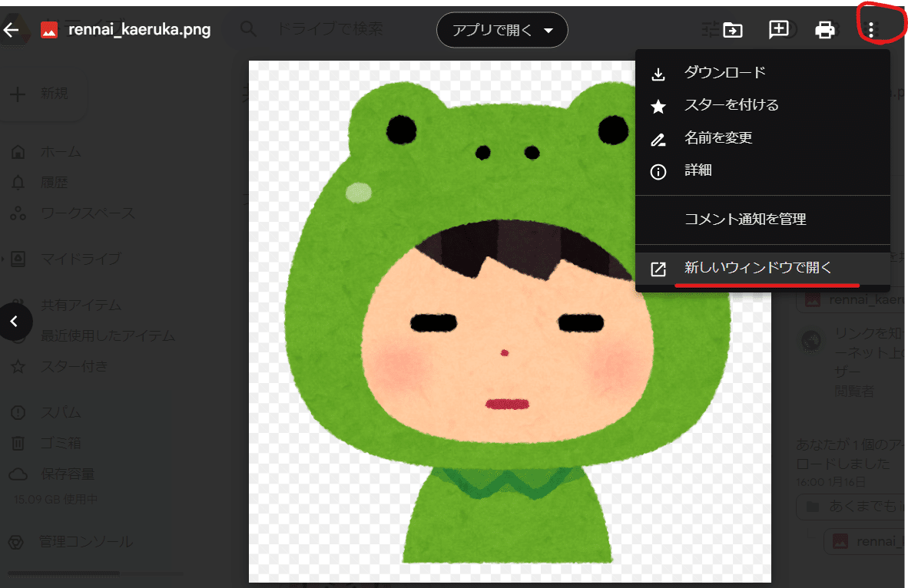The image size is (908, 588).
Task: Open 管理コンソール in the sidebar
Action: (x=86, y=542)
